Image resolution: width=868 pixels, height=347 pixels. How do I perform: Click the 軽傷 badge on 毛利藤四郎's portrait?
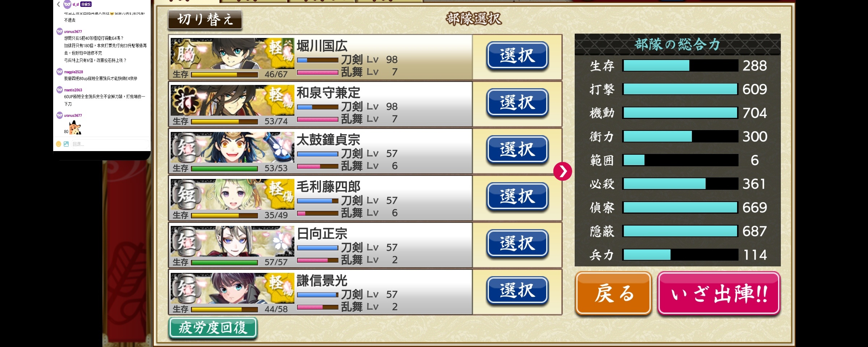[x=281, y=195]
